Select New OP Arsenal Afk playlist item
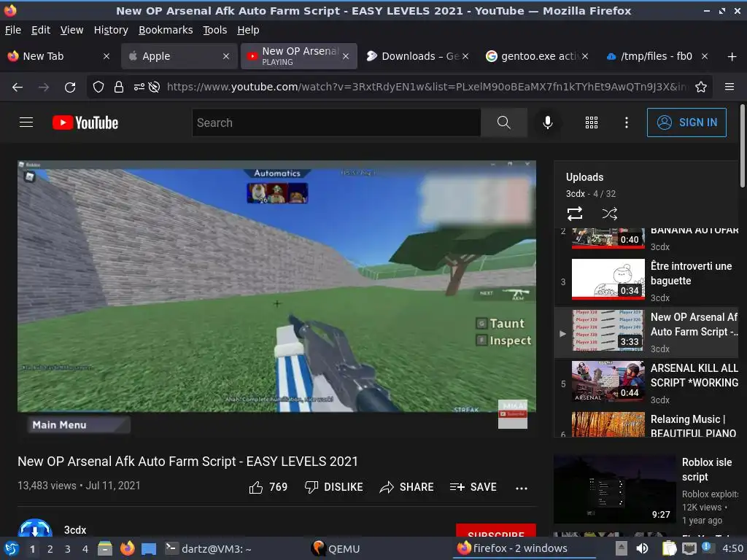747x560 pixels. point(646,332)
